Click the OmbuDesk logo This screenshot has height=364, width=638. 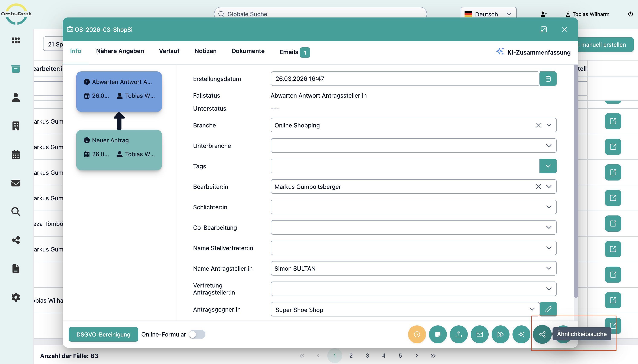tap(16, 14)
